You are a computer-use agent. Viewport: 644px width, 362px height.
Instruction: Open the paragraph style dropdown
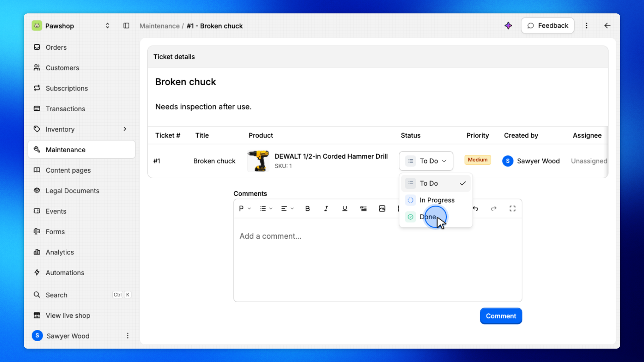245,208
